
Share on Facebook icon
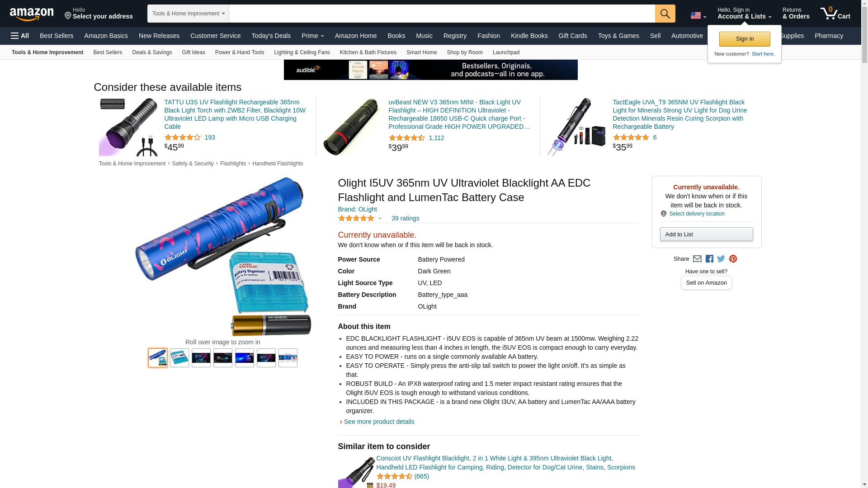tap(709, 259)
